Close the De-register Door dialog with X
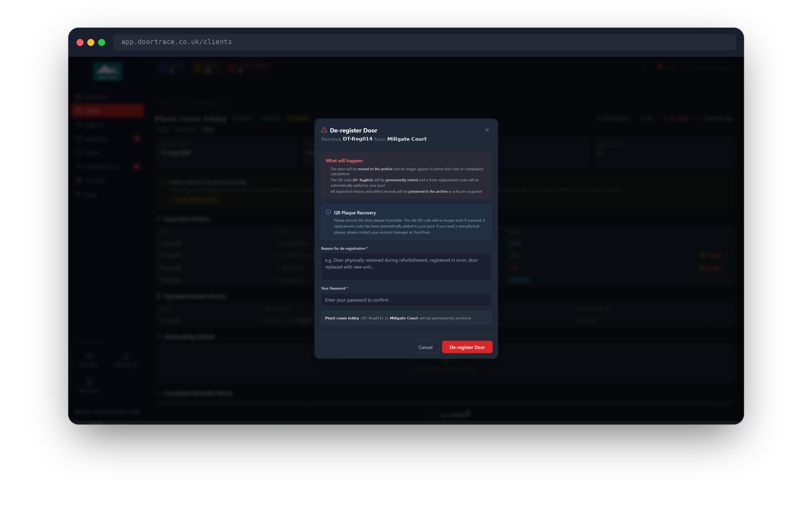 pyautogui.click(x=487, y=130)
